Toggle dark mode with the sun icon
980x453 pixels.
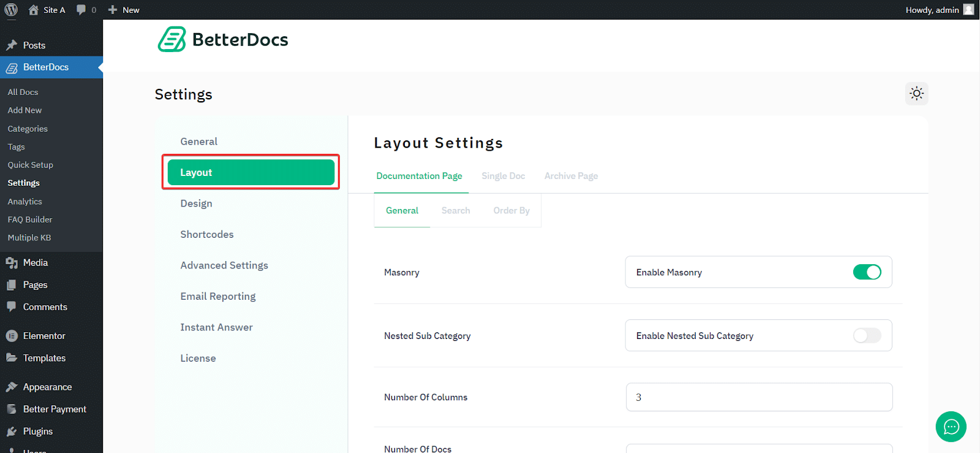tap(917, 94)
